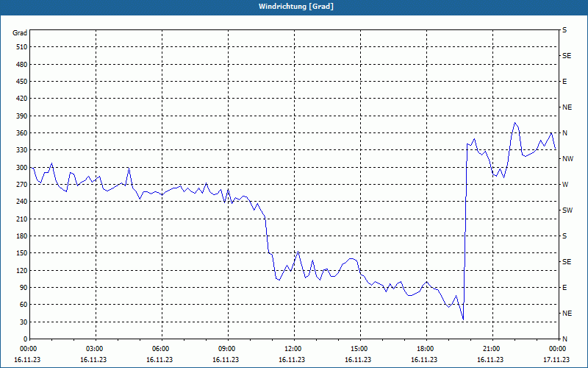Click the SW compass label
The image size is (588, 368).
567,210
